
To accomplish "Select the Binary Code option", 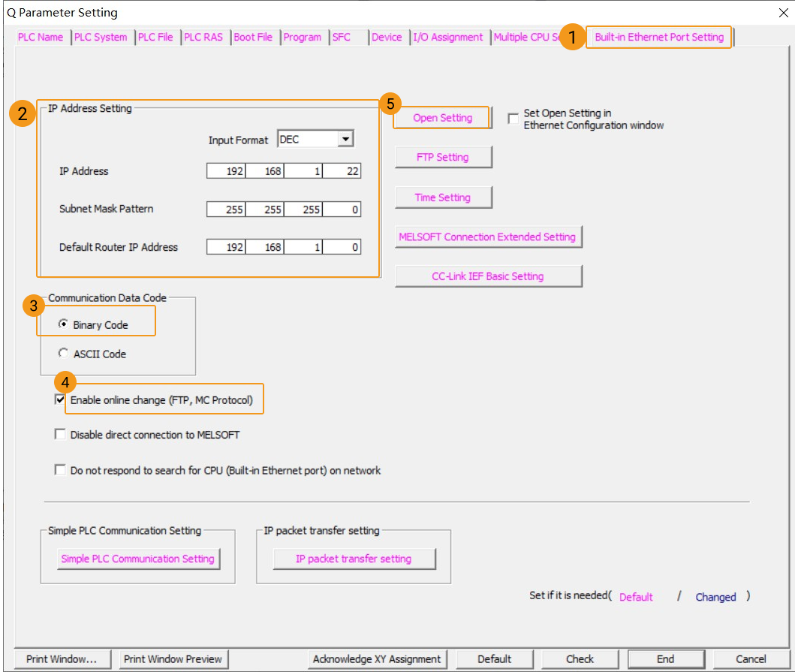I will coord(63,324).
